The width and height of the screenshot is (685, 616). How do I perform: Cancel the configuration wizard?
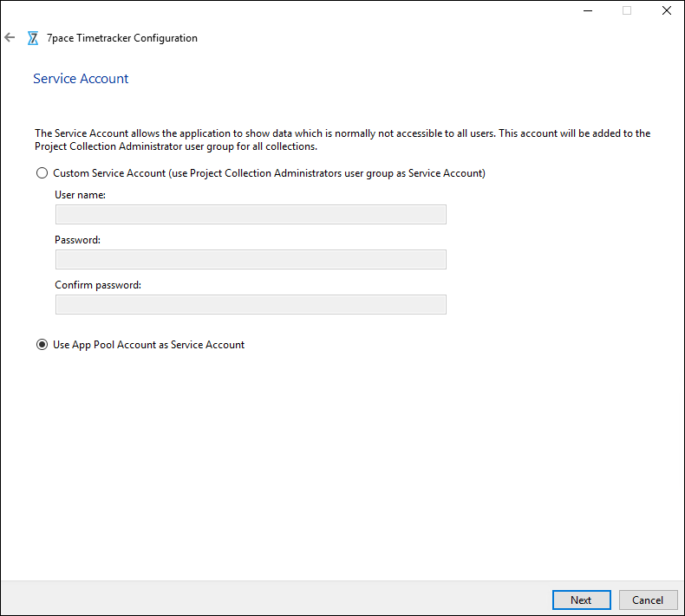pyautogui.click(x=648, y=600)
